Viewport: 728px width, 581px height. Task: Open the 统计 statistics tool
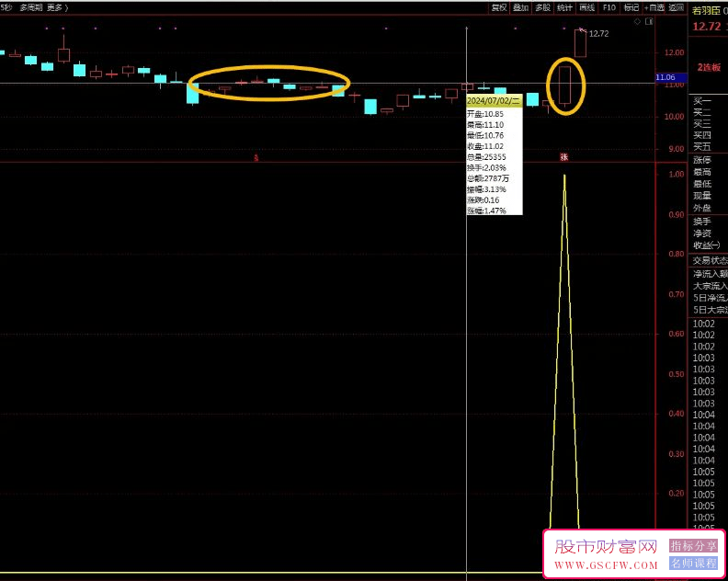(x=564, y=7)
